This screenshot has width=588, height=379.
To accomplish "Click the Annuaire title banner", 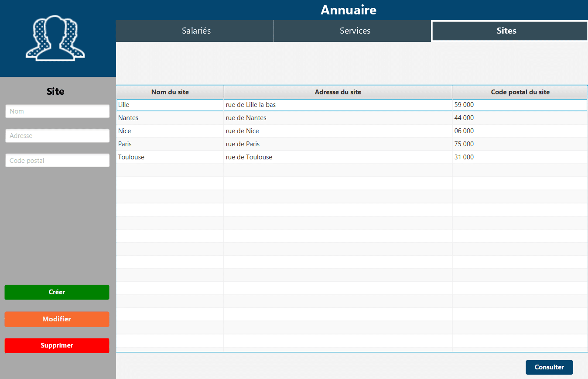I will pyautogui.click(x=349, y=10).
